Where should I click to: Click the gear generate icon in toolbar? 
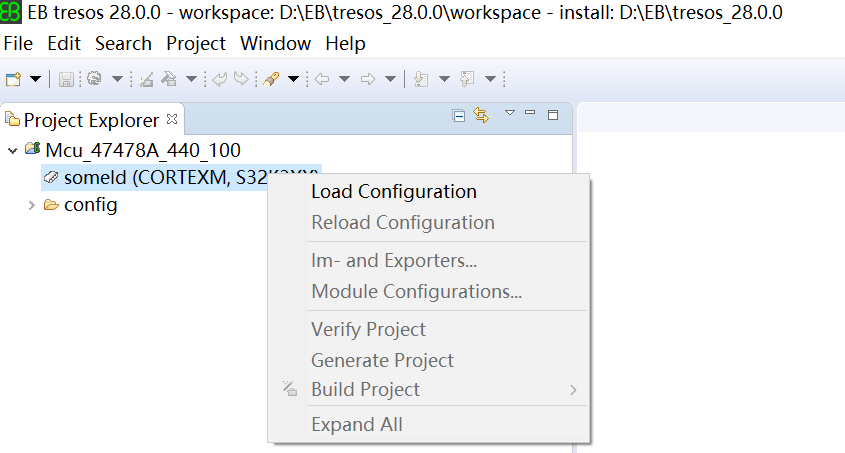click(x=94, y=79)
